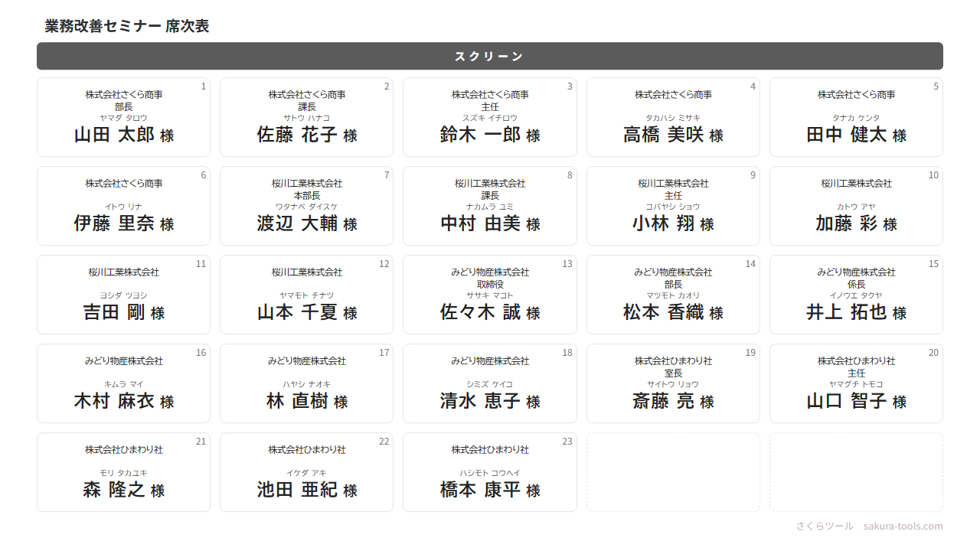Select the 森 隆之 seat card
The width and height of the screenshot is (980, 551).
pos(123,472)
